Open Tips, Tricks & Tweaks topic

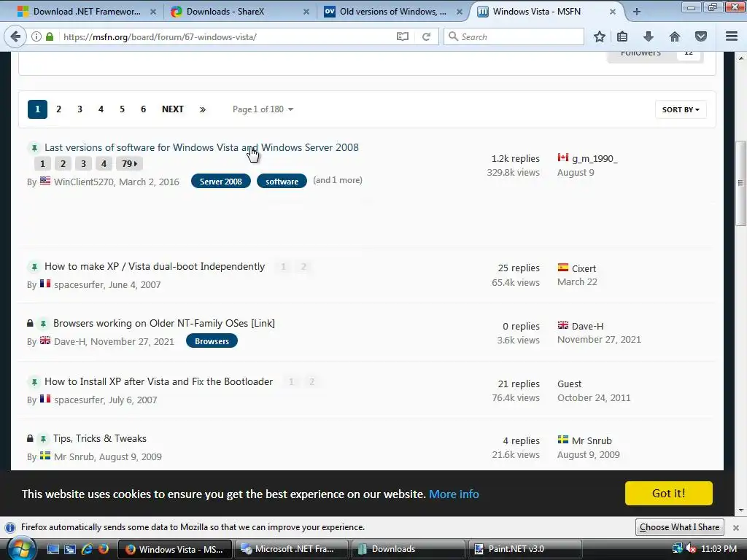(x=99, y=438)
